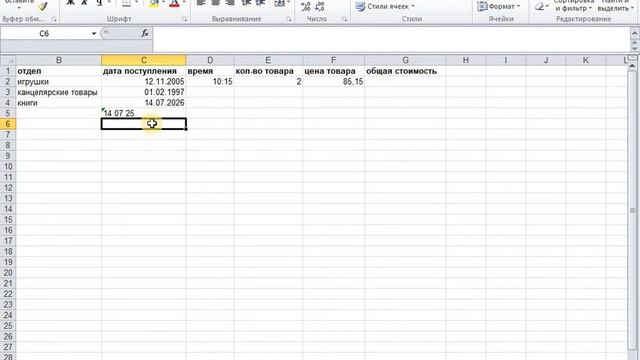Click the Name Box showing C6
The image size is (640, 360).
(x=44, y=33)
